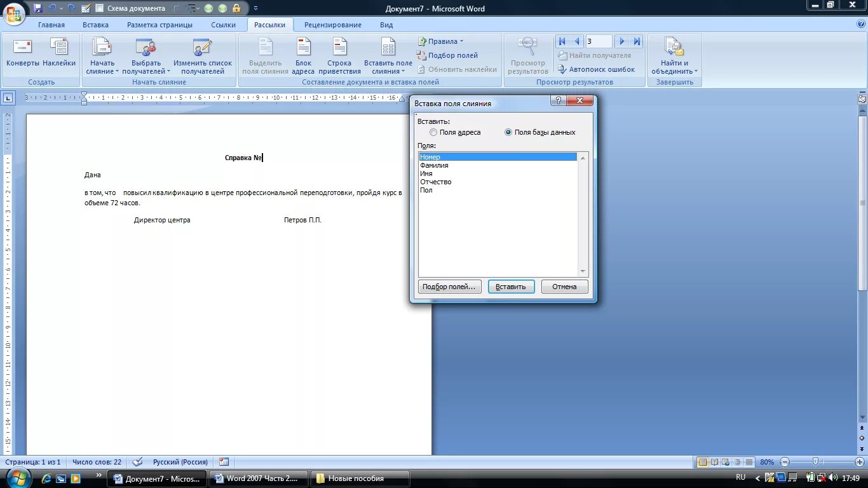Switch to Print Layout view button

click(x=702, y=462)
